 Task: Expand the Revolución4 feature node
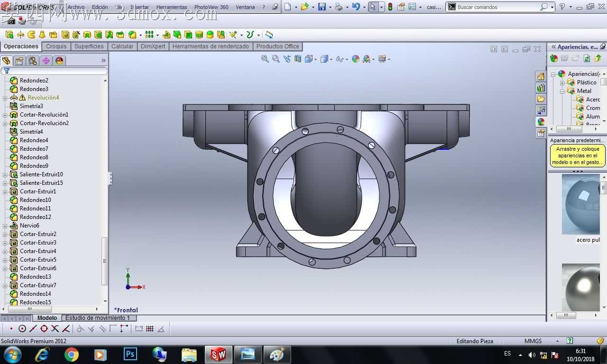coord(5,98)
